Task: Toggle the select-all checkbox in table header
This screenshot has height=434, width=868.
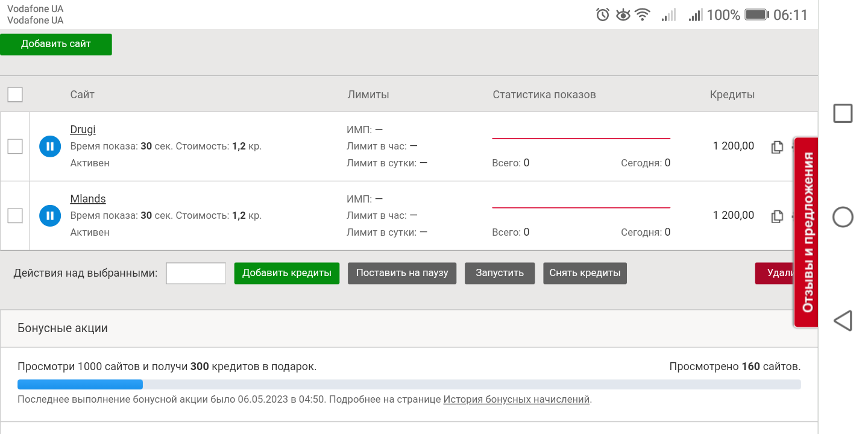Action: click(x=15, y=95)
